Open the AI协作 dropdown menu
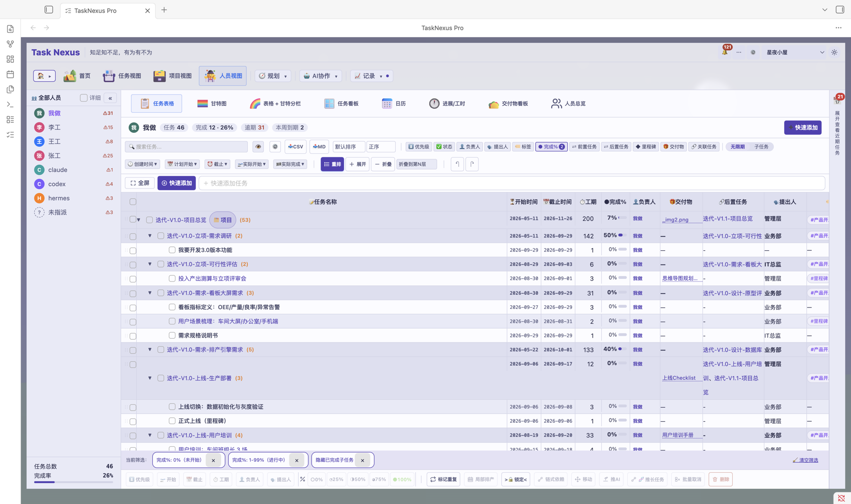851x504 pixels. pyautogui.click(x=321, y=76)
